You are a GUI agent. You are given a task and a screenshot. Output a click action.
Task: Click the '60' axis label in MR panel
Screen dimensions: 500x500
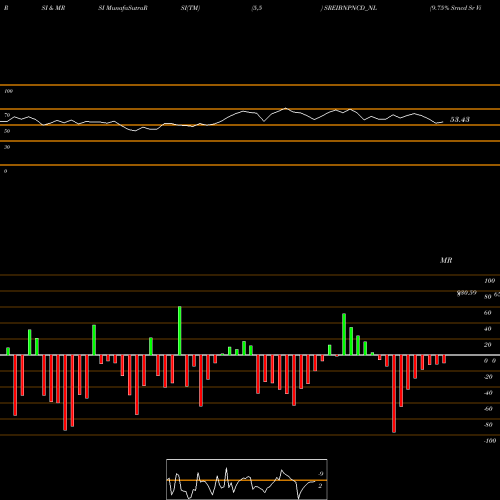tap(487, 313)
